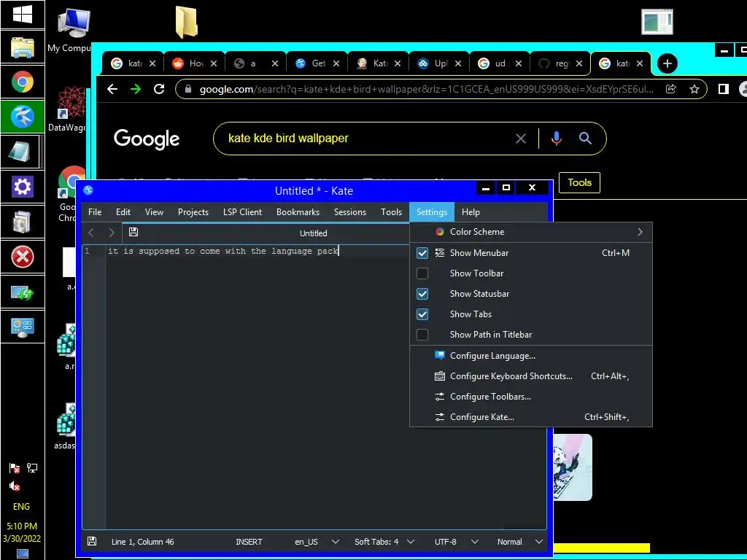The height and width of the screenshot is (560, 747).
Task: Click the Color Scheme icon in Settings menu
Action: (440, 232)
